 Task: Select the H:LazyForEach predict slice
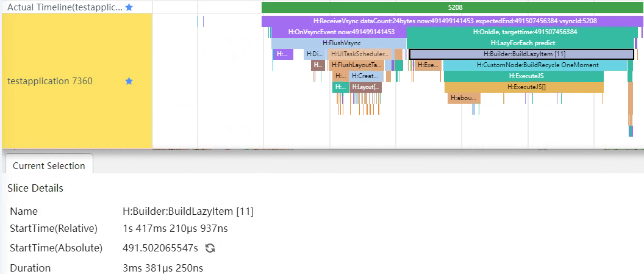coord(523,43)
